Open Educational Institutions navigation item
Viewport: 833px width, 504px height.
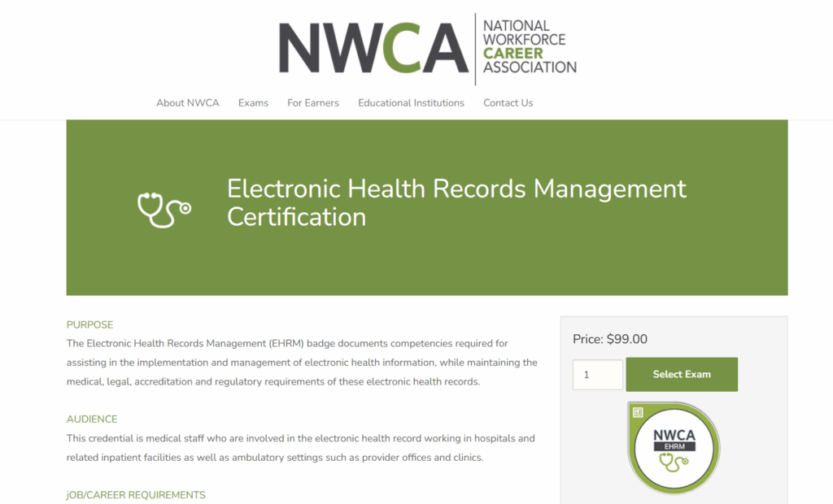[x=411, y=102]
